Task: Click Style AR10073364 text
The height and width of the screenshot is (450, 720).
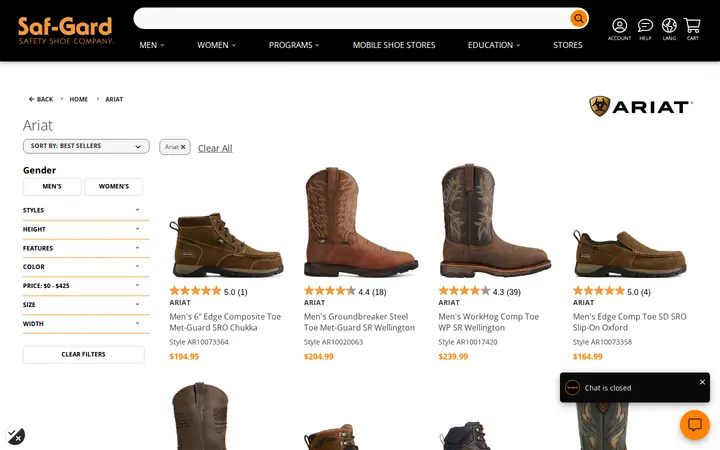Action: pyautogui.click(x=199, y=342)
